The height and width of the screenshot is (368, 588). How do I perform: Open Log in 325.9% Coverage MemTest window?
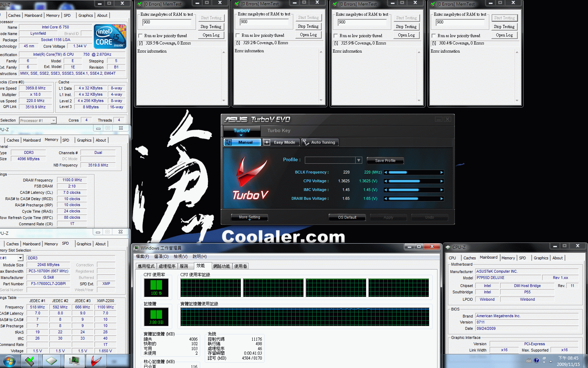tap(406, 35)
